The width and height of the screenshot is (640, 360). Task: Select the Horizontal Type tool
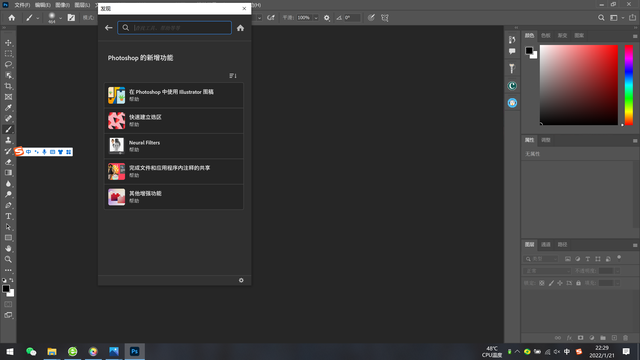click(8, 216)
